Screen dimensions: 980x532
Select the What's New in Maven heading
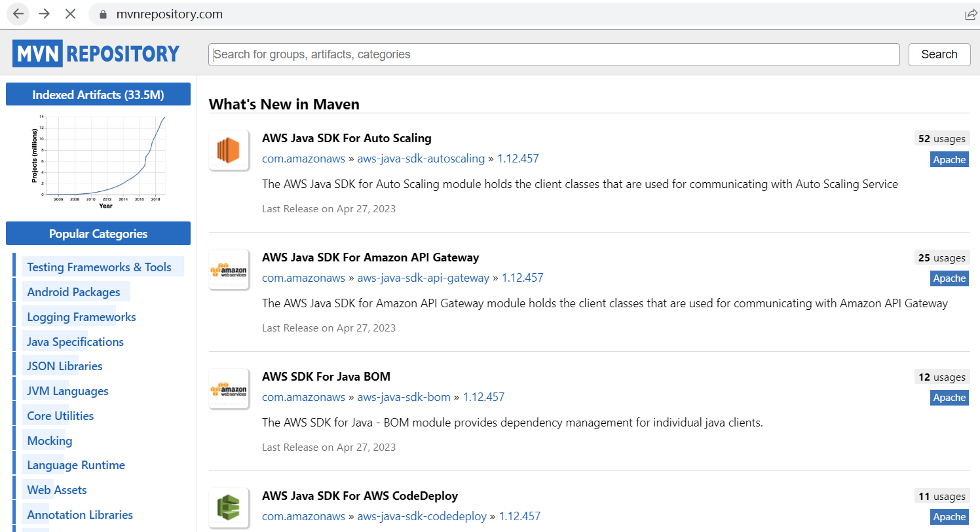click(x=284, y=104)
